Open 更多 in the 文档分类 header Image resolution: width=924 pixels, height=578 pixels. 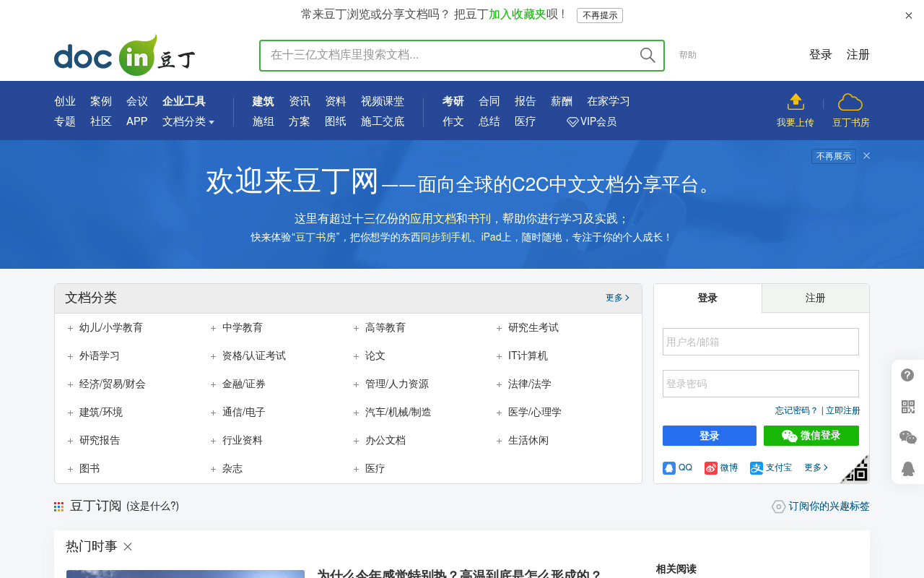[617, 298]
